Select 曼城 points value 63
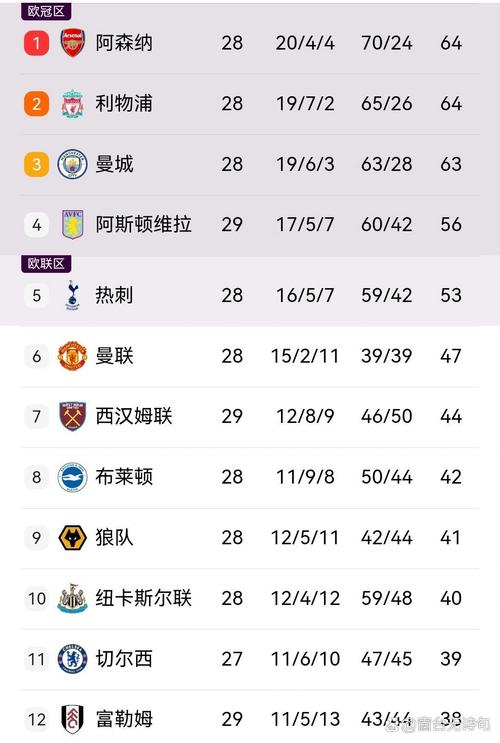 click(451, 164)
